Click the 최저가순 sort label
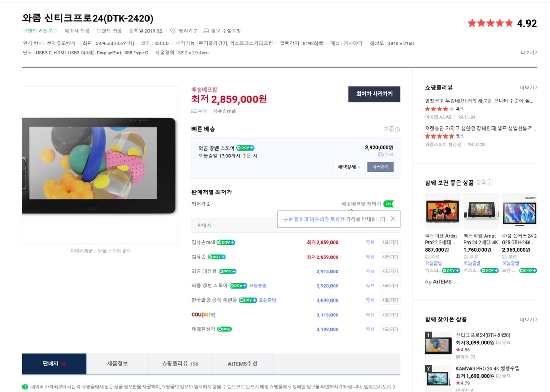550x392 pixels. pos(201,204)
